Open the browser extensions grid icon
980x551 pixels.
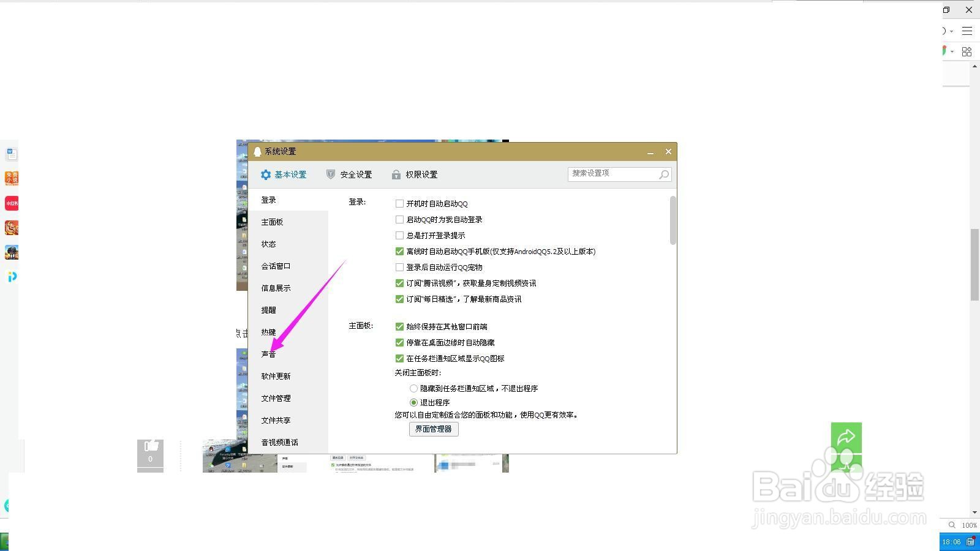967,51
